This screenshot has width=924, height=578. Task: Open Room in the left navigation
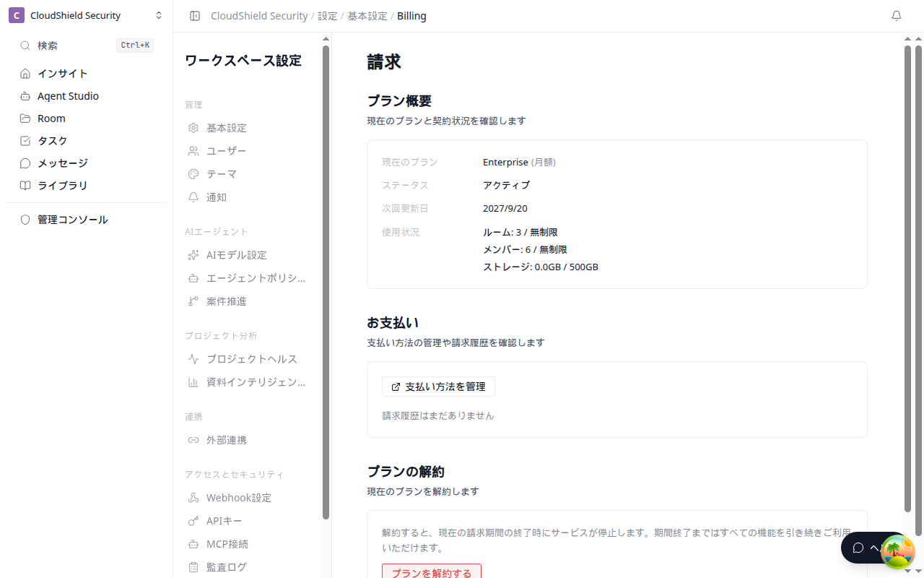click(x=86, y=118)
